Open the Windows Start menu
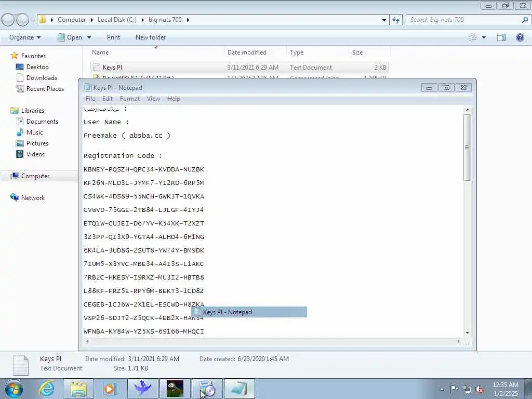Viewport: 532px width, 399px height. pyautogui.click(x=14, y=389)
